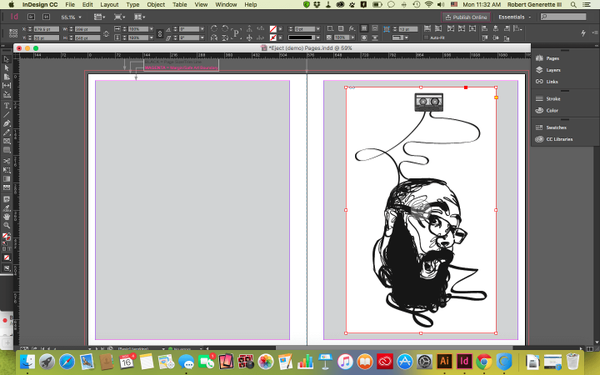Open Illustrator from the Dock
Viewport: 600px width, 375px height.
tap(445, 361)
